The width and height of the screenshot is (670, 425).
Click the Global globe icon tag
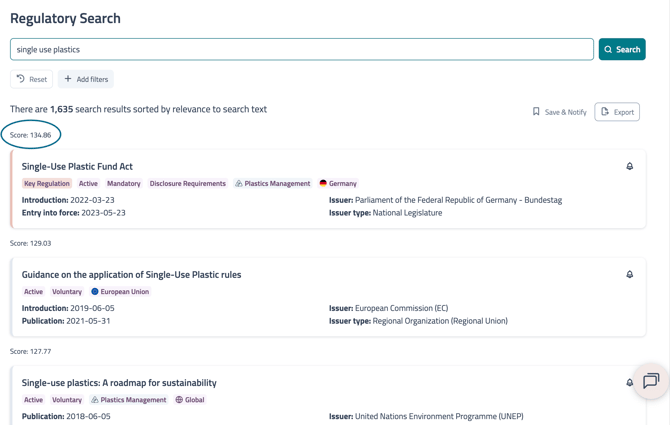[179, 400]
